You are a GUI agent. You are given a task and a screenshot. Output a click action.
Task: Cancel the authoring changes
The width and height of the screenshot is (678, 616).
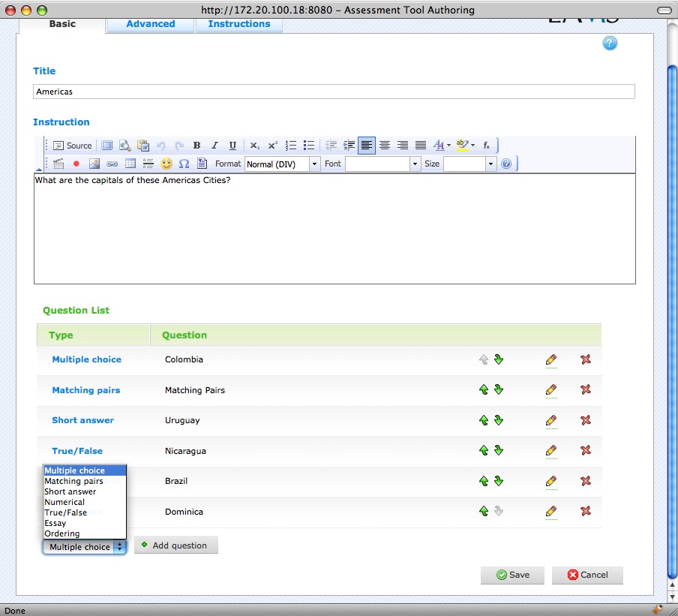coord(587,575)
